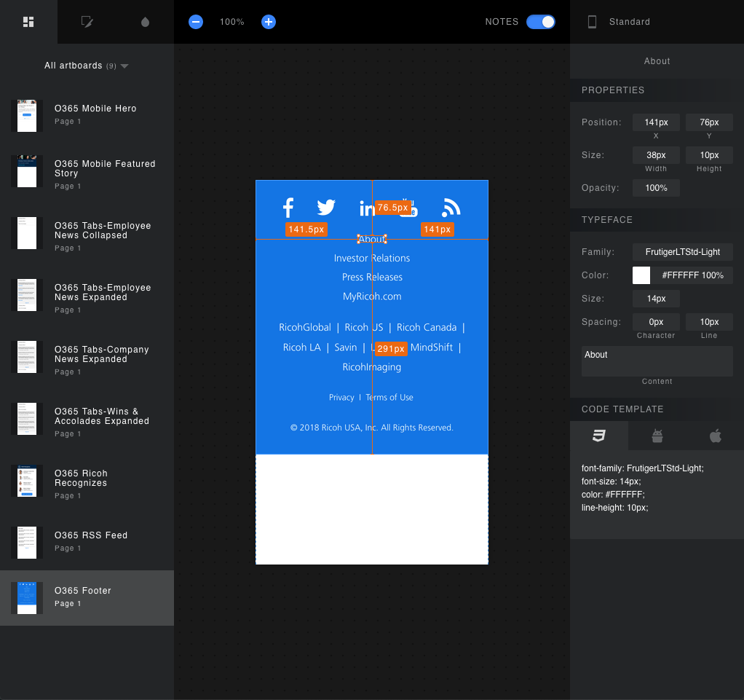Image resolution: width=744 pixels, height=700 pixels.
Task: Select the Ricoh Canada text
Action: 427,328
